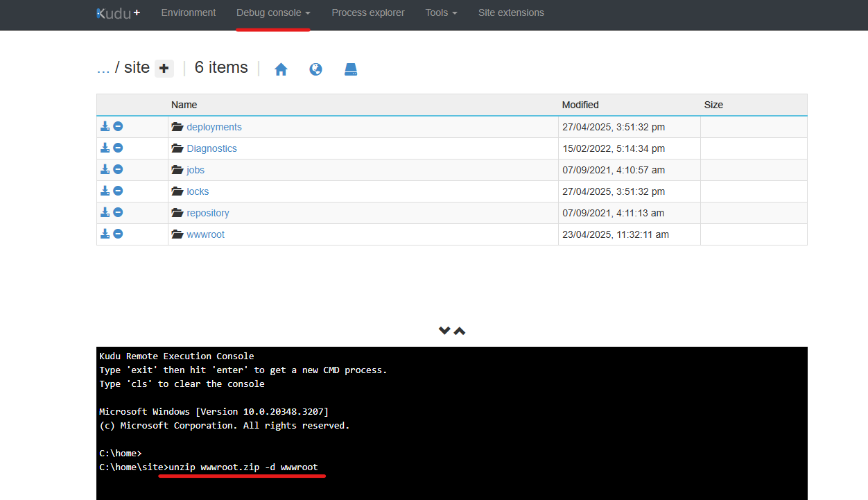The height and width of the screenshot is (500, 868).
Task: Open Site extensions page
Action: (x=511, y=12)
